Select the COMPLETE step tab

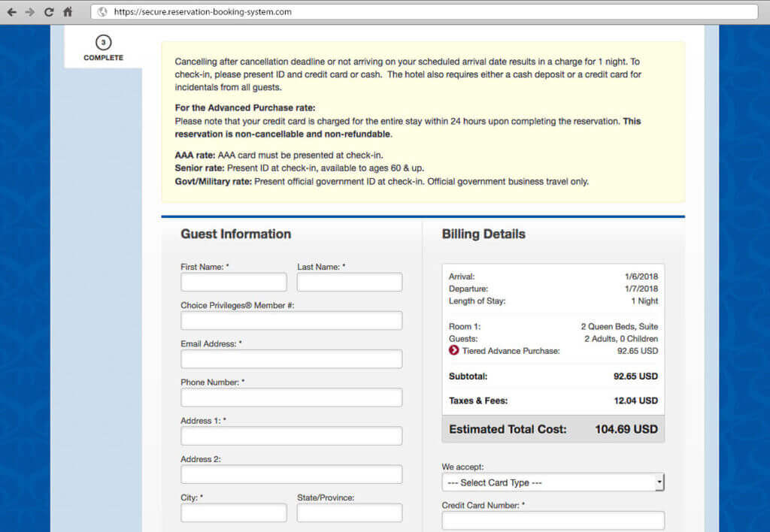pos(103,47)
